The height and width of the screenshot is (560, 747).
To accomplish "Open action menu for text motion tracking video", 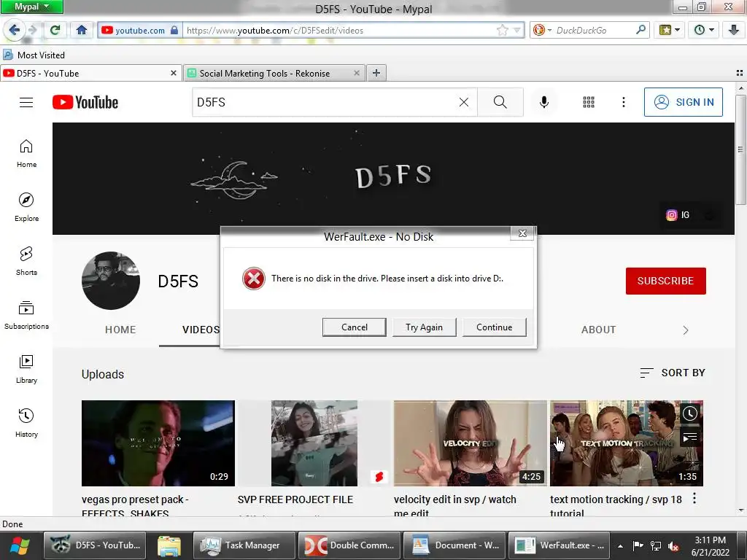I will coord(694,498).
